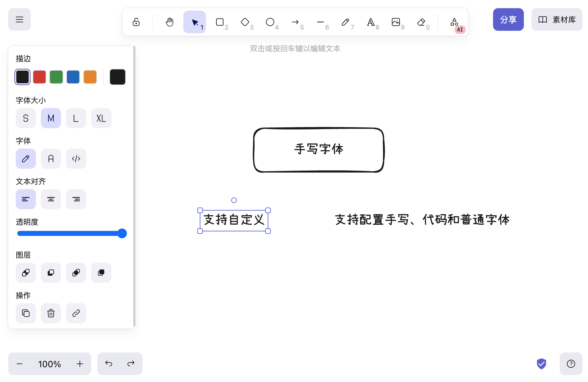Open the 素材库 library
This screenshot has height=382, width=588.
tap(557, 19)
